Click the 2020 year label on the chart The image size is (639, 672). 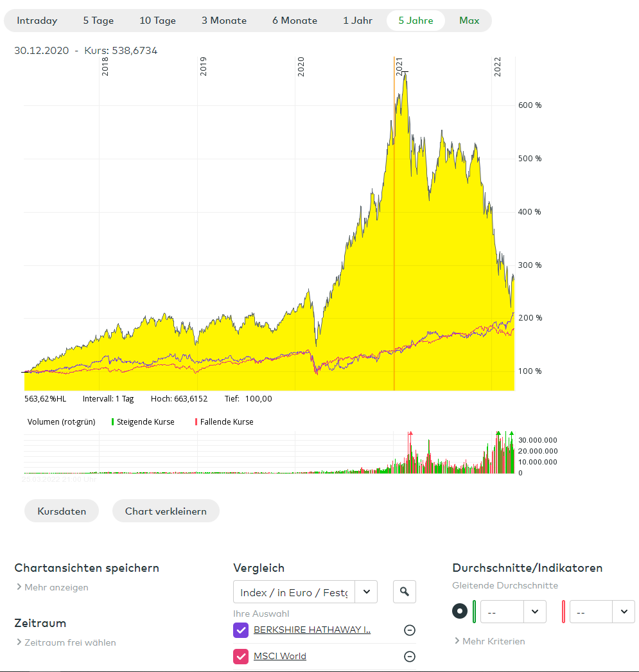301,67
